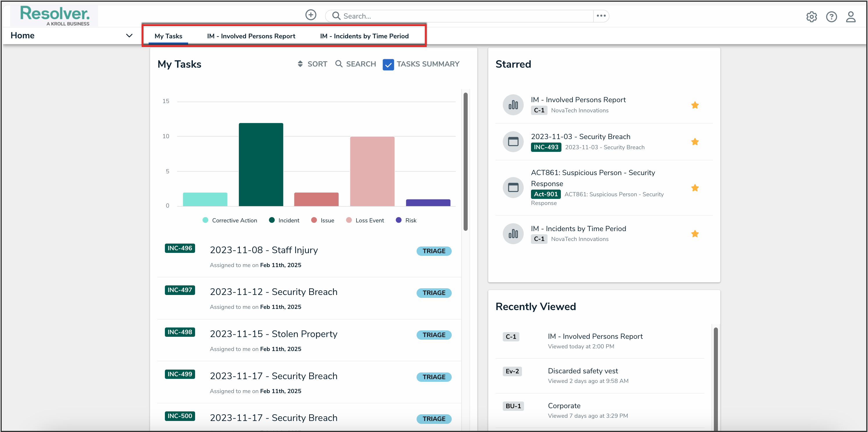The height and width of the screenshot is (432, 868).
Task: Open the 2023-11-15 Stolen Property task
Action: (x=273, y=334)
